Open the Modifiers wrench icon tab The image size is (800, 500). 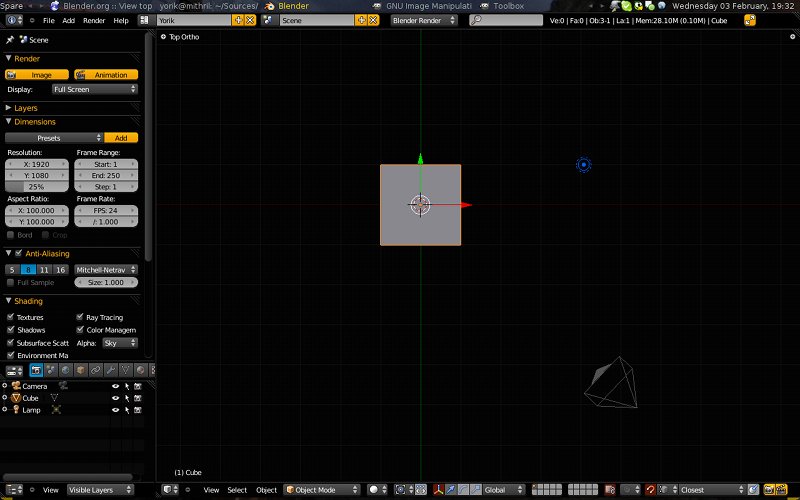111,370
